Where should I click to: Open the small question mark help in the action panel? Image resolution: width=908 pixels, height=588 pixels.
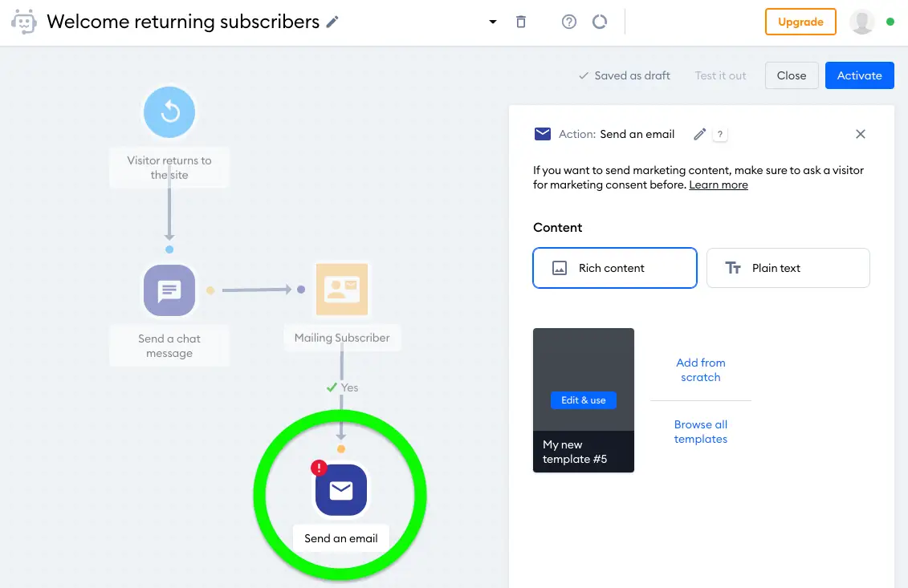click(x=720, y=134)
